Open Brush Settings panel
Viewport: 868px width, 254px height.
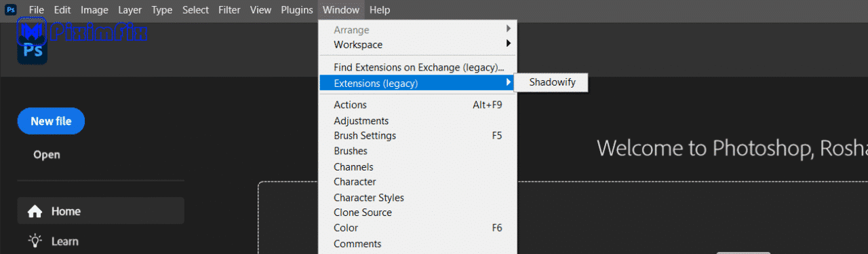point(418,136)
